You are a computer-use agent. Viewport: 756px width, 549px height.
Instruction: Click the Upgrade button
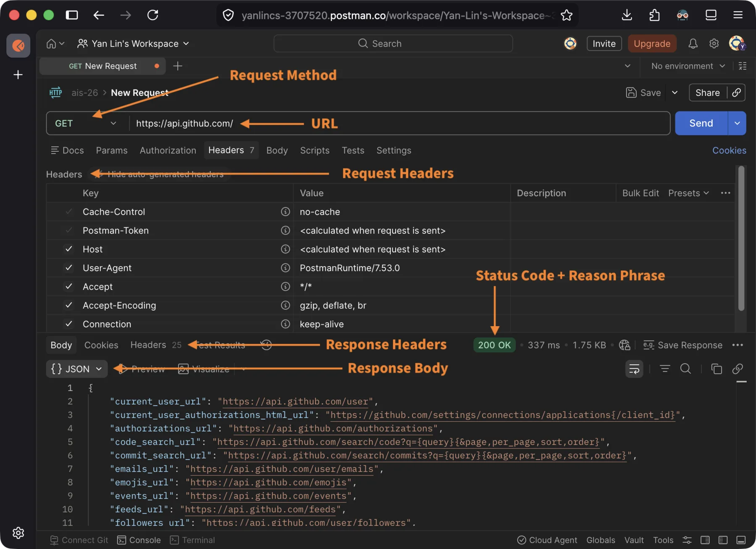[652, 44]
